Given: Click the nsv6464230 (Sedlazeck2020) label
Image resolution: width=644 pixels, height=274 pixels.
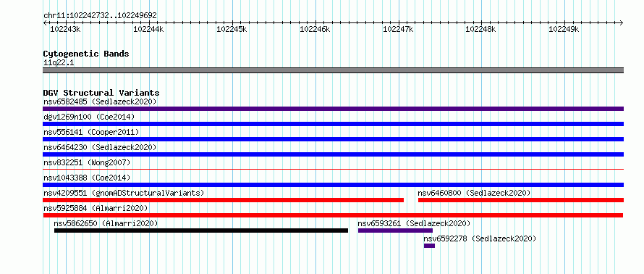Looking at the screenshot, I should point(100,147).
